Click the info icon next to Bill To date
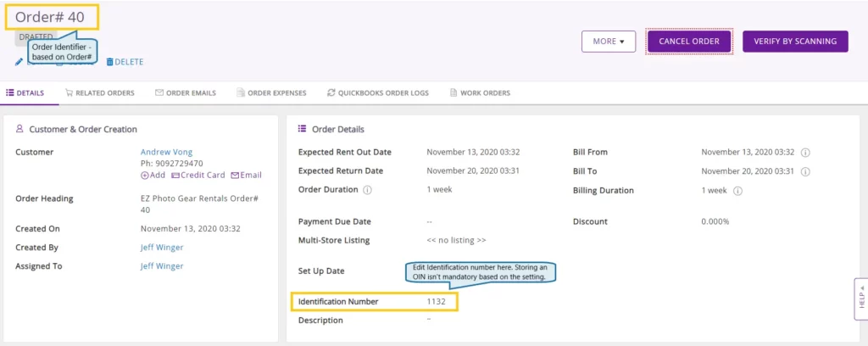 click(x=805, y=171)
